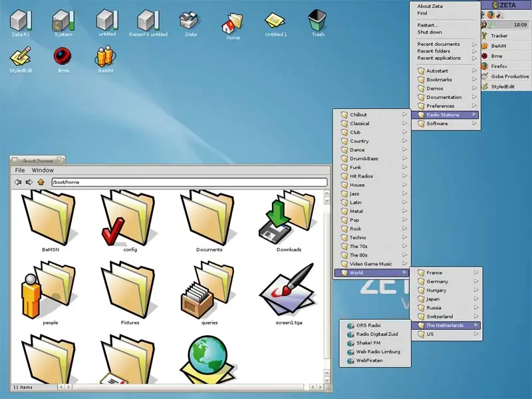Select Tracker in the Deskbar list
Screen dimensions: 532x399
click(506, 36)
